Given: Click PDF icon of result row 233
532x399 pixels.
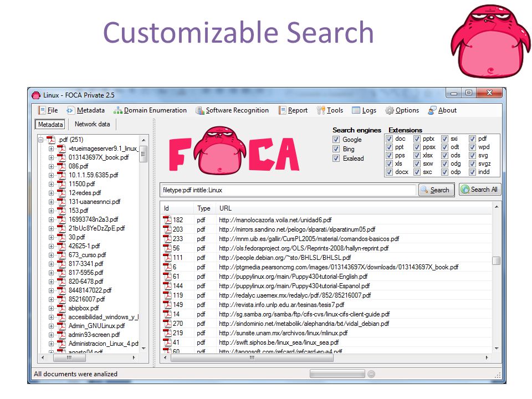Looking at the screenshot, I should [167, 239].
